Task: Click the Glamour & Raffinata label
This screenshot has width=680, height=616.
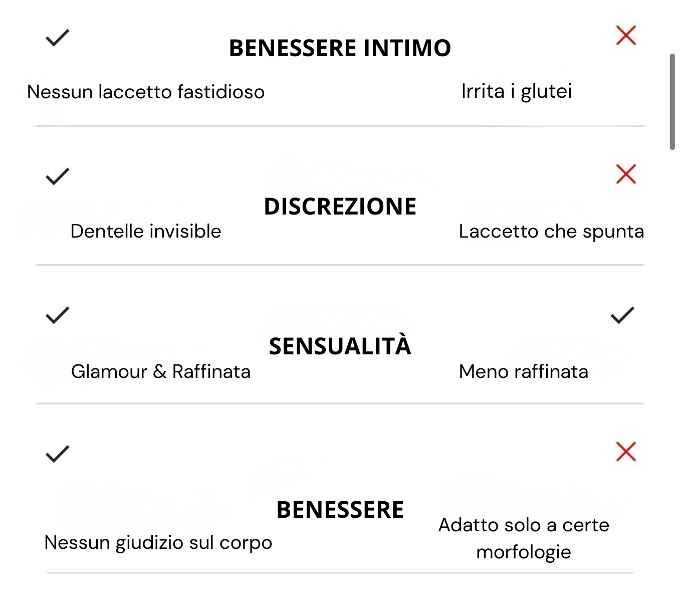Action: [160, 372]
